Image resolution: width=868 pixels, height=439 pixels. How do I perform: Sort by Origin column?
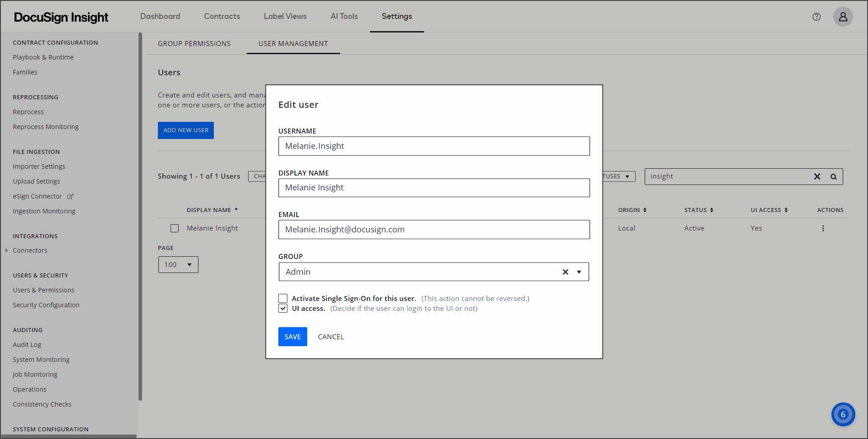click(x=632, y=210)
